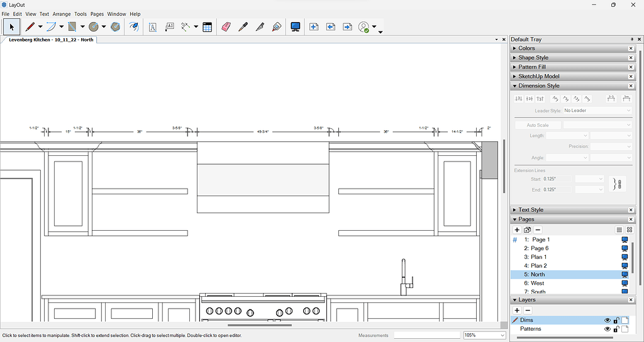644x342 pixels.
Task: Add a new page from toolbar
Action: pyautogui.click(x=314, y=27)
